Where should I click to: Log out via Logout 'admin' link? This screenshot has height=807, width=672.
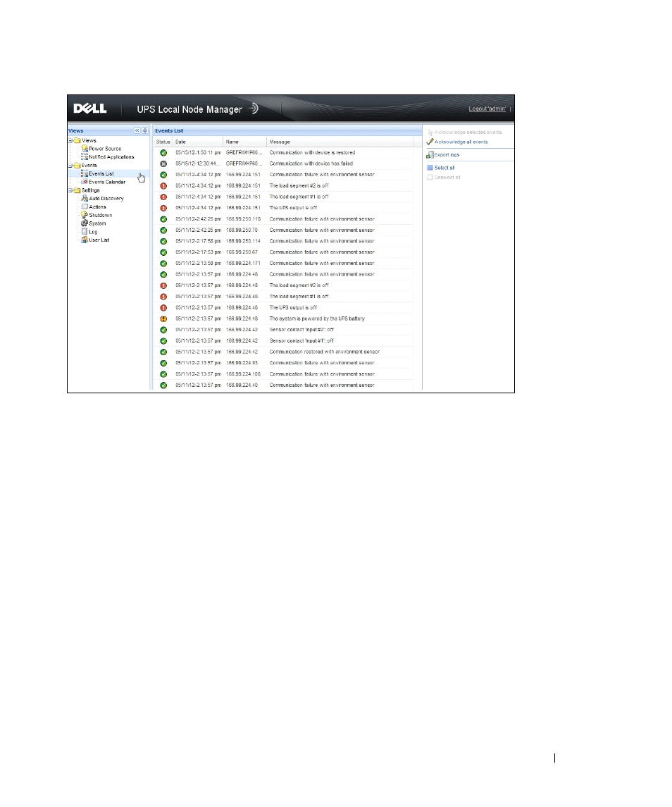(487, 109)
